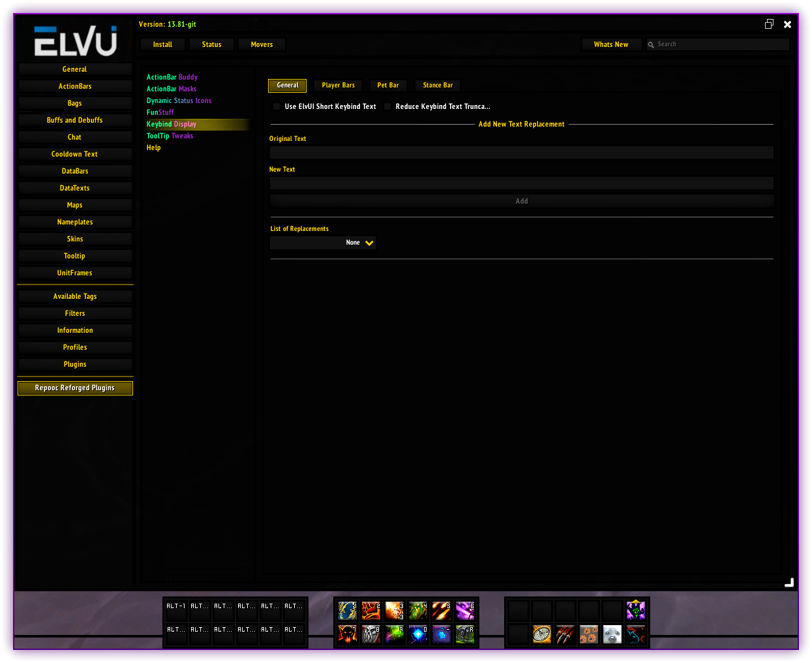812x663 pixels.
Task: Click the blue glowing orb action button bound to 0
Action: click(418, 634)
